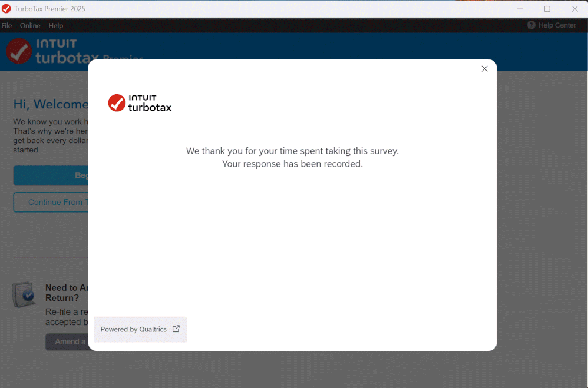Viewport: 588px width, 388px height.
Task: Minimize the TurboTax window
Action: coord(520,9)
